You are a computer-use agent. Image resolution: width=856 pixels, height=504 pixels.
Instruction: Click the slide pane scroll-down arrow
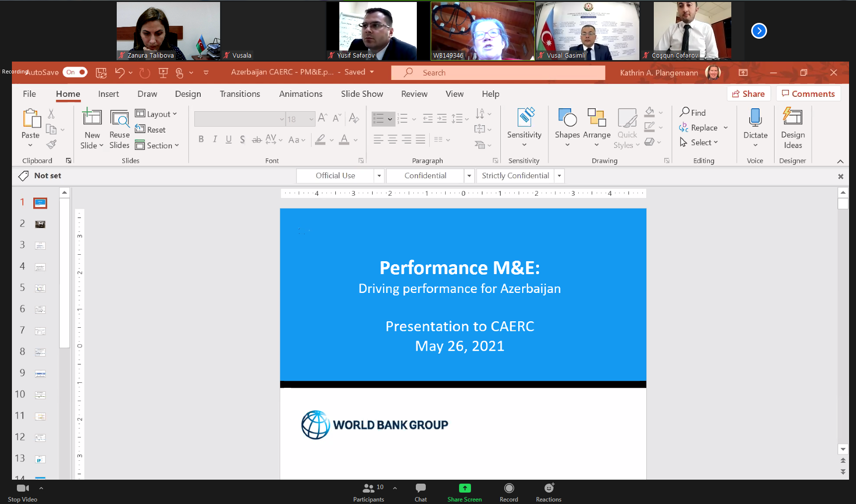coord(843,449)
